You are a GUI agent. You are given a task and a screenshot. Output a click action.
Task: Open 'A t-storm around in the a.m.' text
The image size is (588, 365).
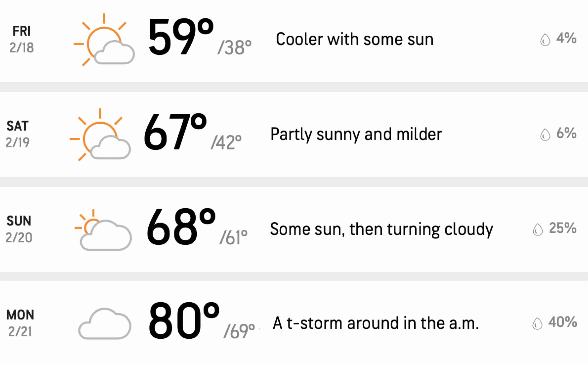tap(376, 323)
